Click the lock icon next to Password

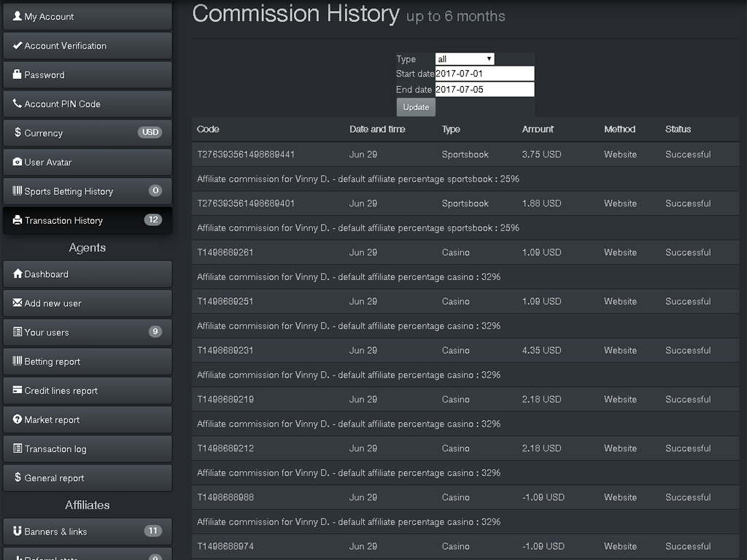(18, 74)
